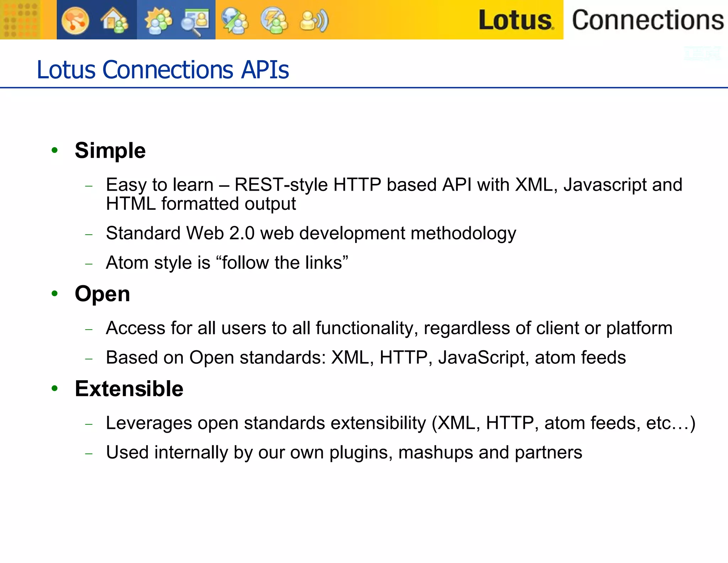The image size is (728, 563).
Task: Click the globe with people bookmarks icon
Action: coord(235,21)
